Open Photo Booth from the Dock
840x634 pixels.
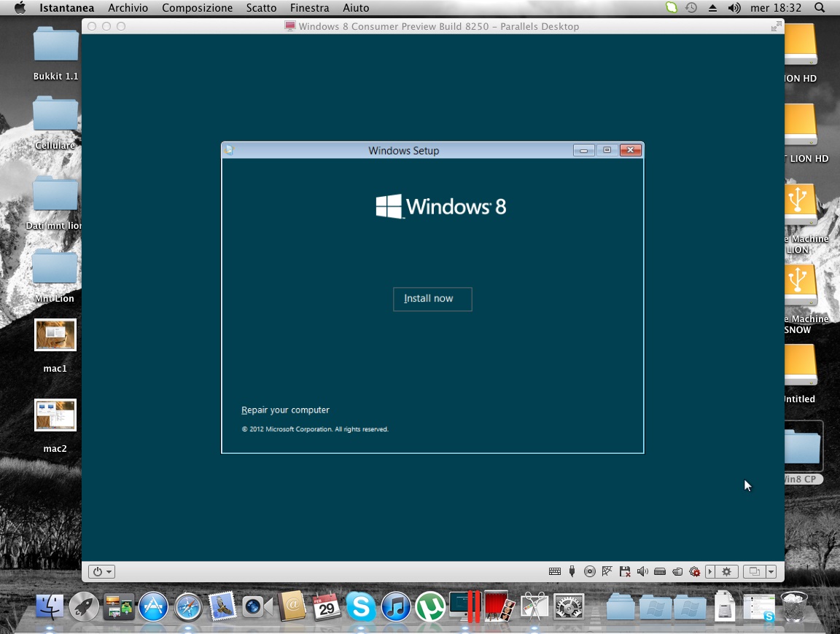499,606
